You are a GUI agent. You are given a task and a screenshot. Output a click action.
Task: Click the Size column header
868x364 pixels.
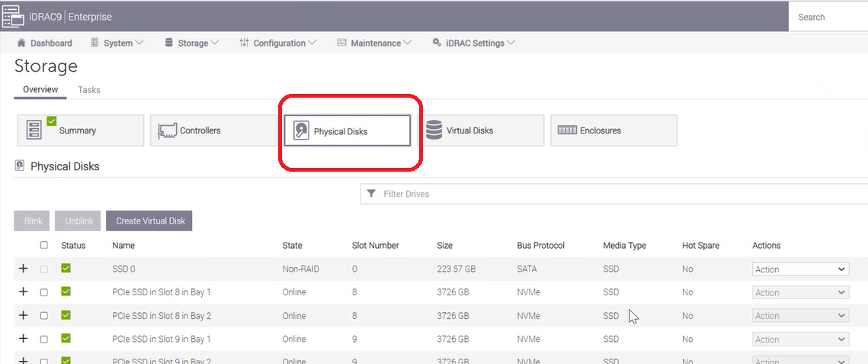[x=444, y=246]
